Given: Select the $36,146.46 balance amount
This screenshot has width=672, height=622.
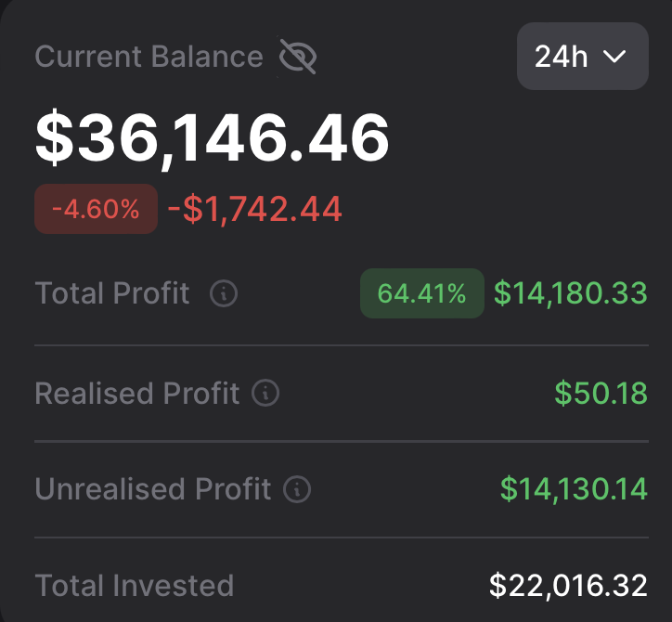Looking at the screenshot, I should [212, 139].
